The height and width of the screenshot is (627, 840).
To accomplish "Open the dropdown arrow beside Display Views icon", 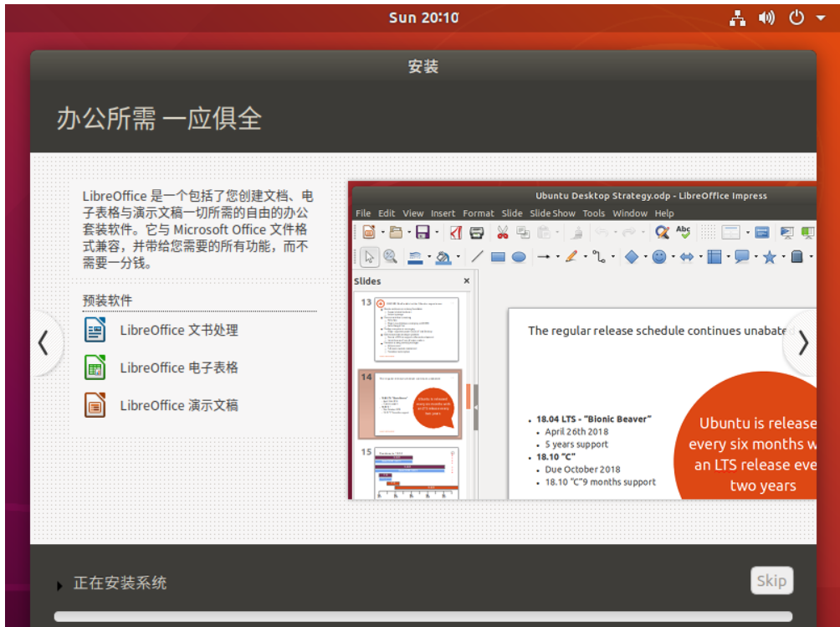I will click(748, 233).
